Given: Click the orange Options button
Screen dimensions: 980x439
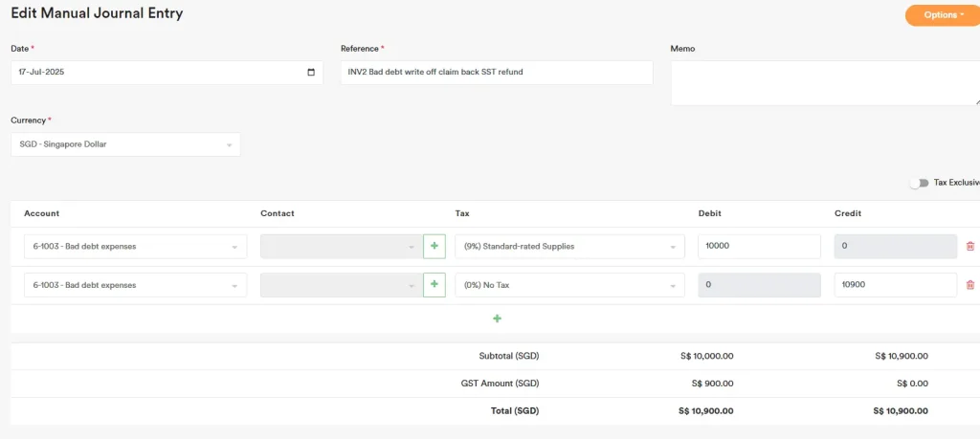Looking at the screenshot, I should click(x=943, y=15).
